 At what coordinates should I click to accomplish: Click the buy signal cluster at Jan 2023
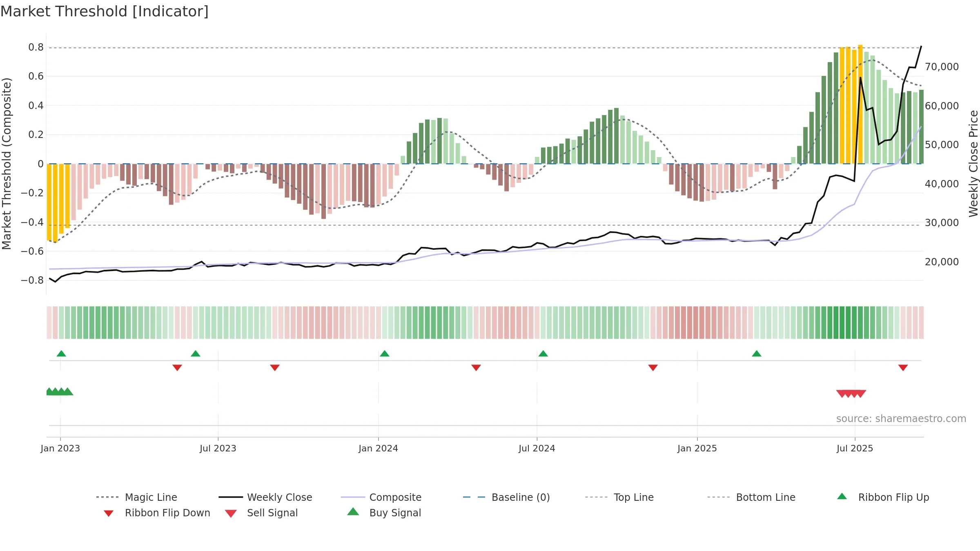(x=60, y=391)
